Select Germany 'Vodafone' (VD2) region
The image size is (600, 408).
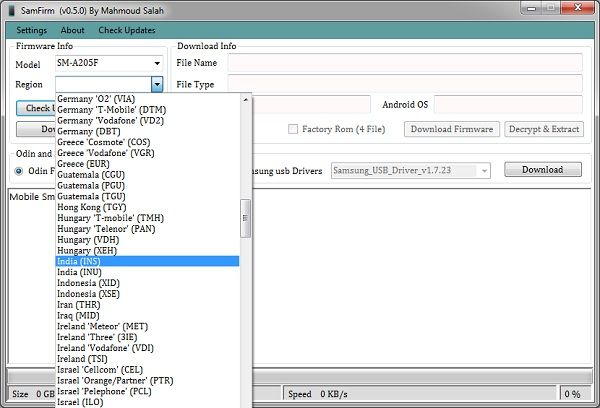point(147,121)
